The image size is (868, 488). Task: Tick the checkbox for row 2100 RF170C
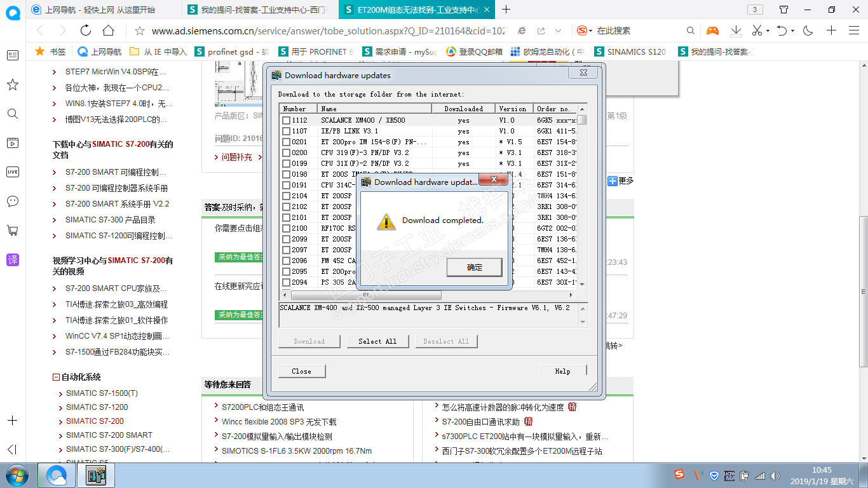(286, 228)
